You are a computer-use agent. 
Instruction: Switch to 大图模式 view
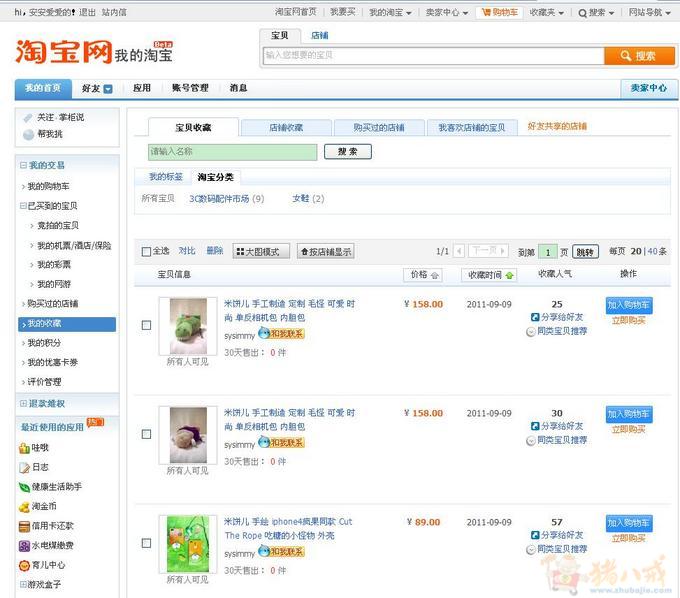tap(261, 252)
